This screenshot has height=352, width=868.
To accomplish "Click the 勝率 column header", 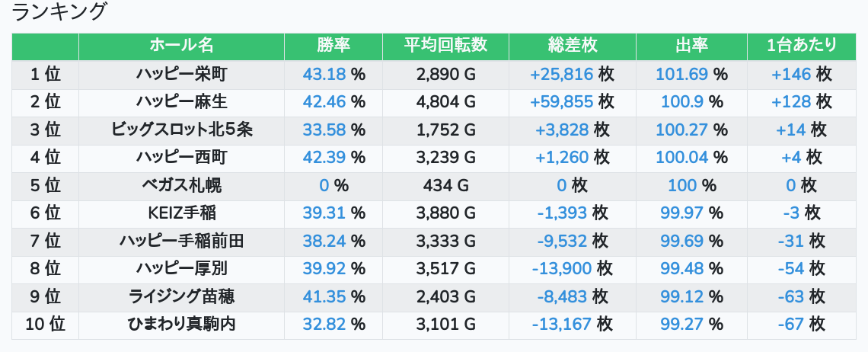I will 333,46.
